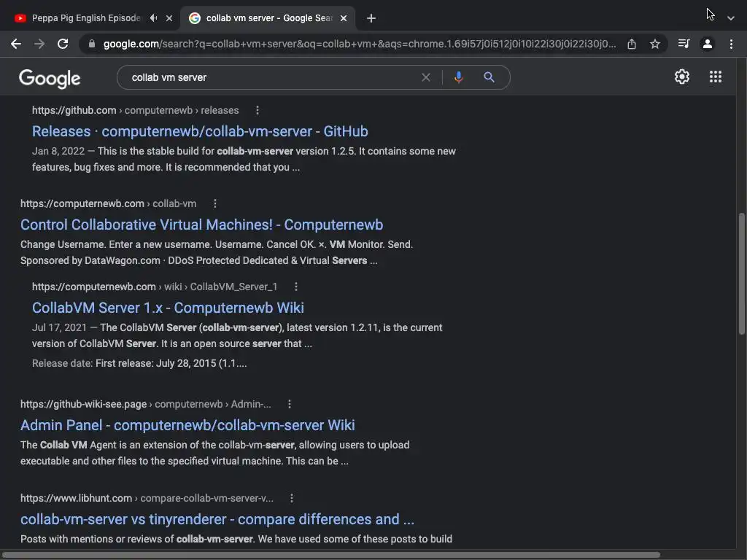
Task: Share this page using the share icon
Action: [632, 44]
